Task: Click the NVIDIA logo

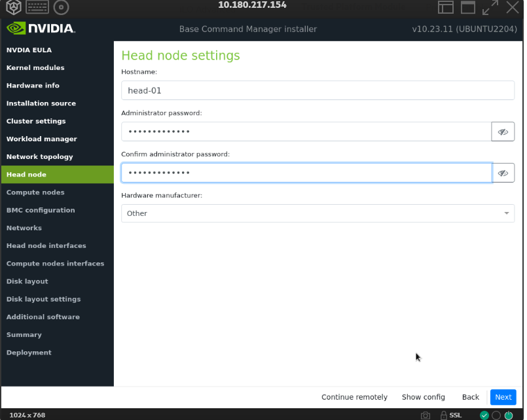Action: coord(41,29)
